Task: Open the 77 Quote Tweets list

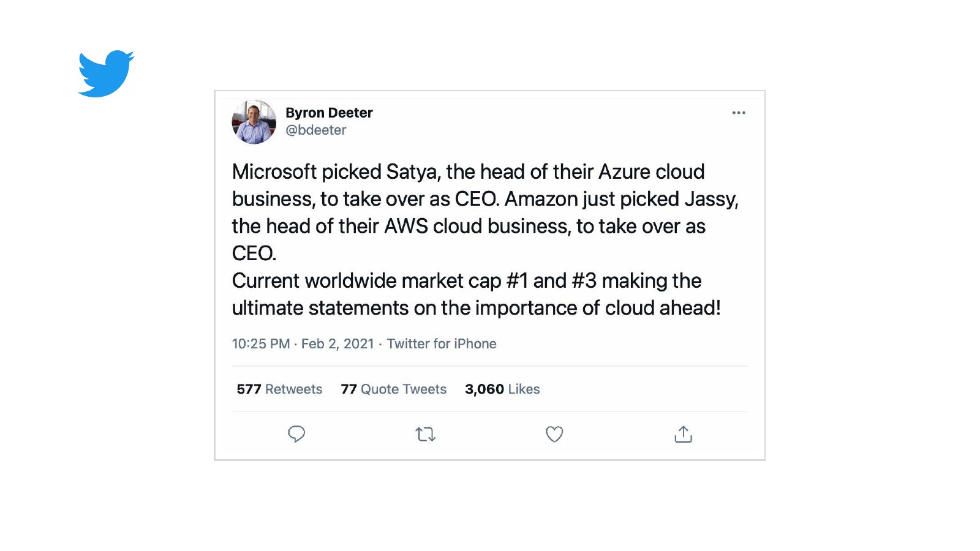Action: [393, 389]
